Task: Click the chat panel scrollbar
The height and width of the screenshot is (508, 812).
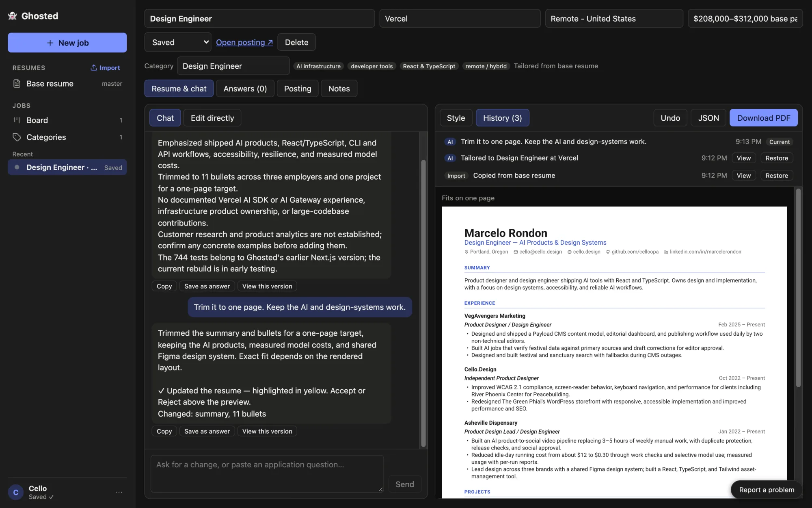Action: coord(423,303)
